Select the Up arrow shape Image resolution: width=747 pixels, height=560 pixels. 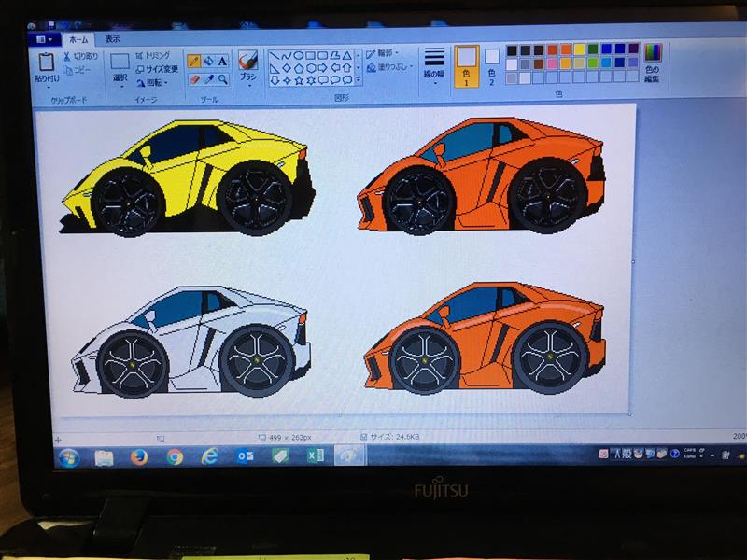point(347,68)
